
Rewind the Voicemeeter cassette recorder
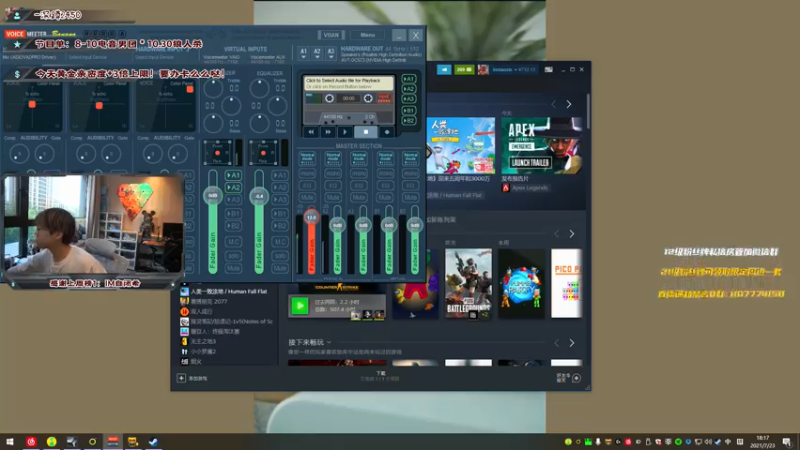[310, 132]
